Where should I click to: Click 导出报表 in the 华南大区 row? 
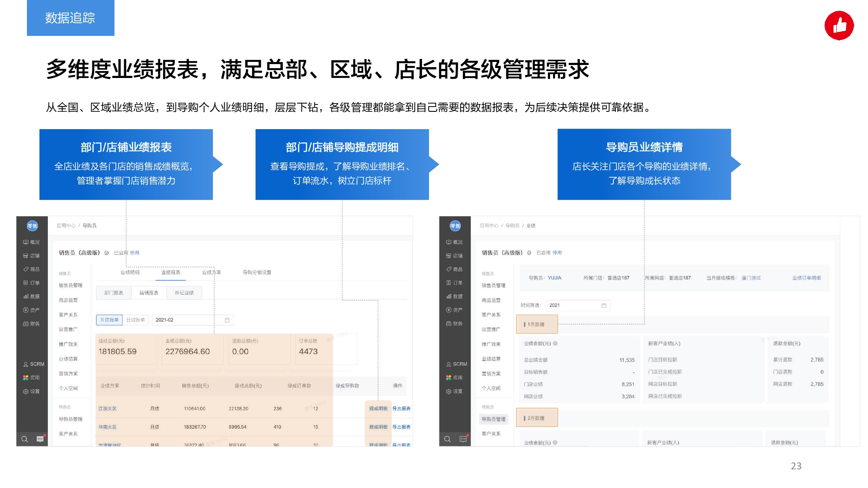[401, 427]
